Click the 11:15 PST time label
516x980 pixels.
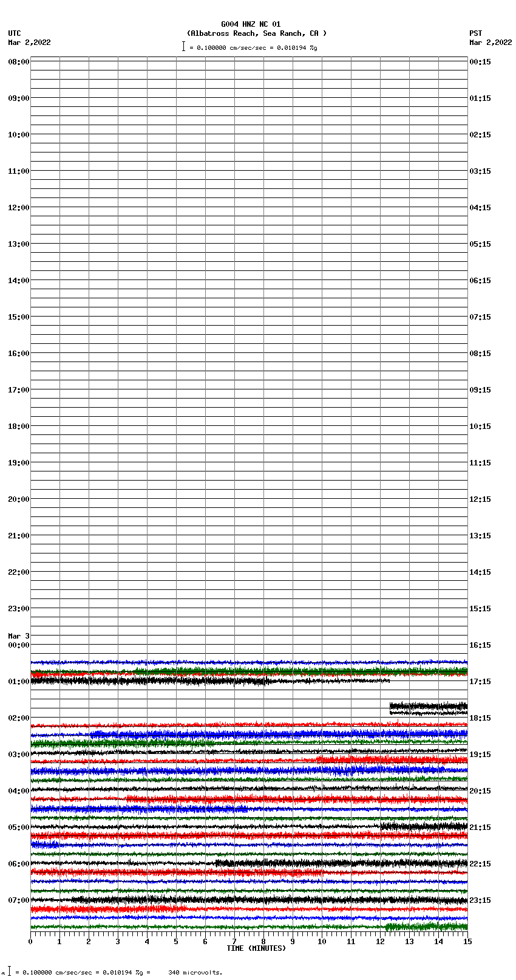point(480,463)
